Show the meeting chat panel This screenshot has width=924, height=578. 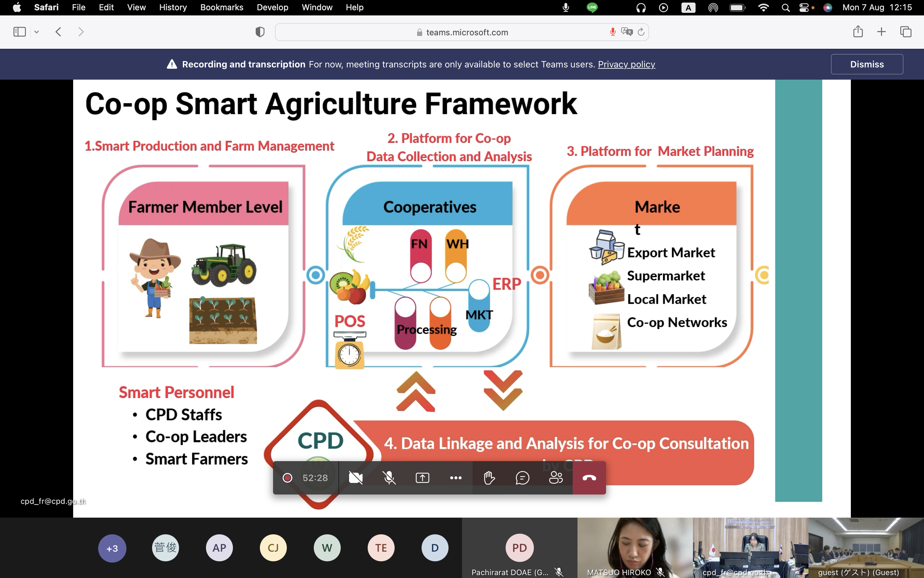[522, 477]
